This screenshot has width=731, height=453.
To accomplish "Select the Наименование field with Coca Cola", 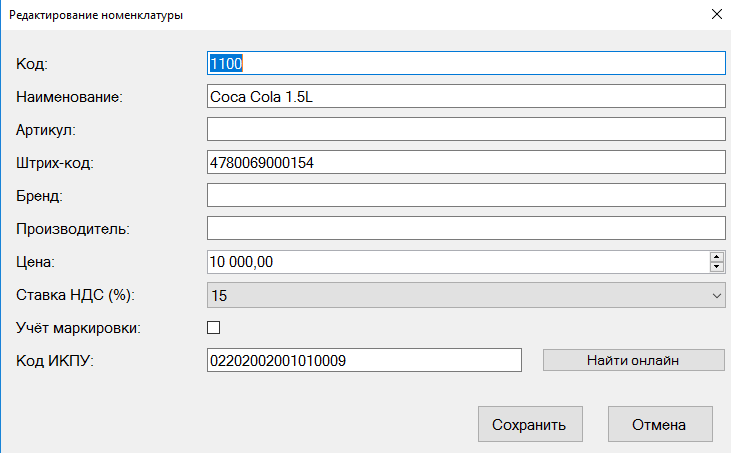I will click(x=464, y=96).
